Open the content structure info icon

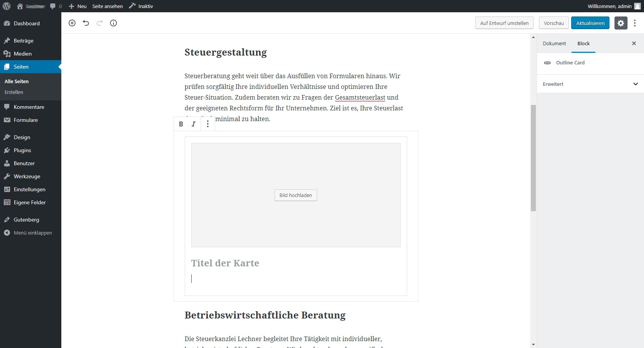coord(113,23)
